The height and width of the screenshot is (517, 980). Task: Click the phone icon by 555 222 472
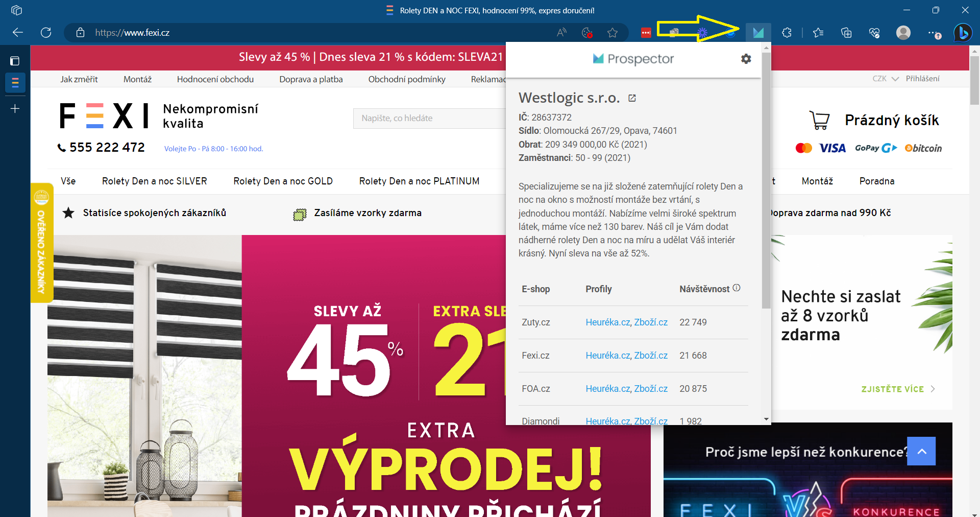(62, 148)
